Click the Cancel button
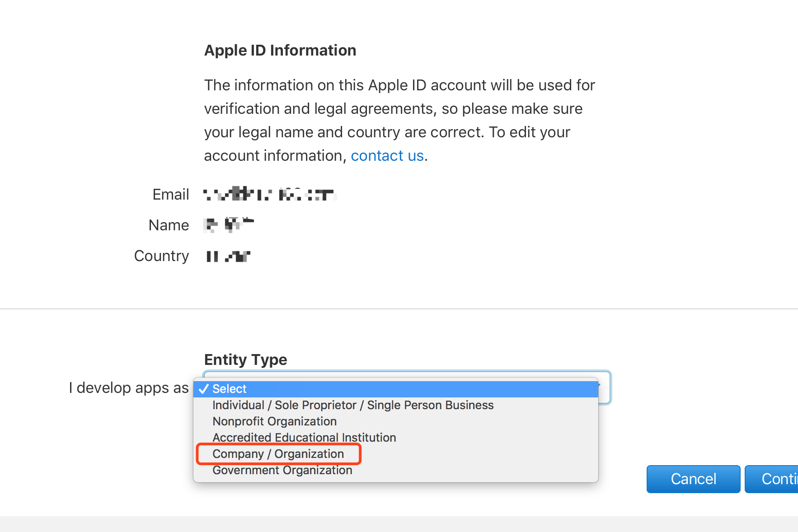The image size is (798, 532). tap(693, 479)
